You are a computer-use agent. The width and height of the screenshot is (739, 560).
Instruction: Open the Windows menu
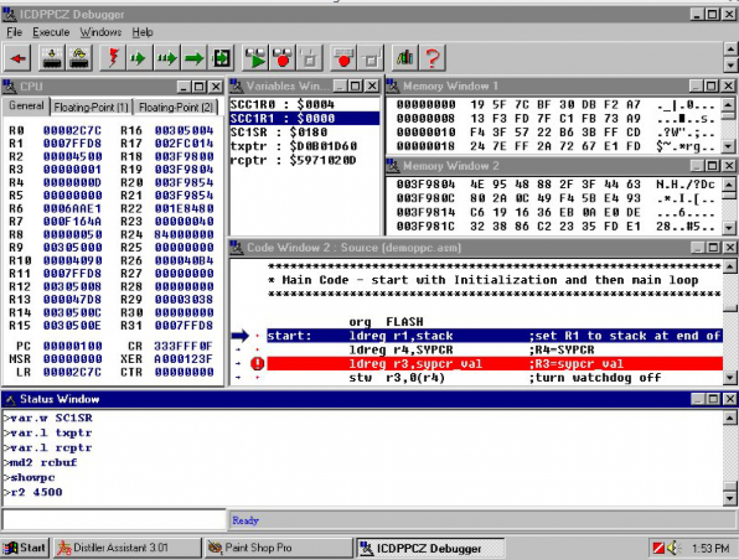[x=100, y=32]
